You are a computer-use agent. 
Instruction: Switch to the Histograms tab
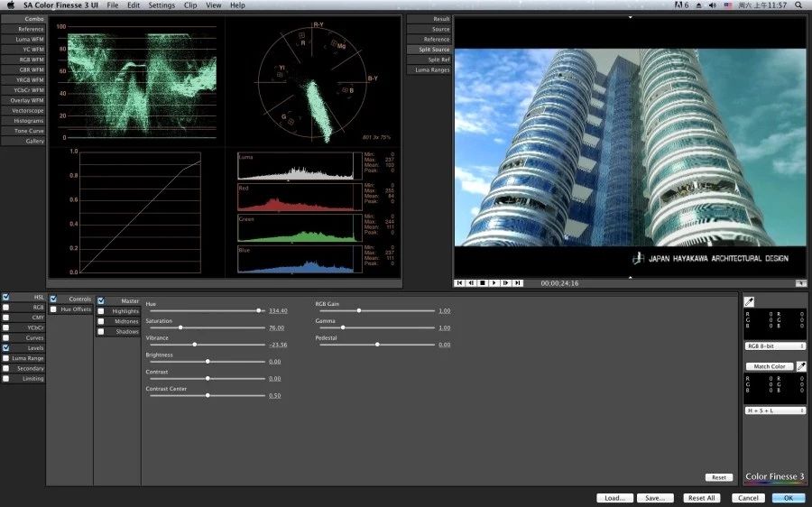(x=23, y=121)
